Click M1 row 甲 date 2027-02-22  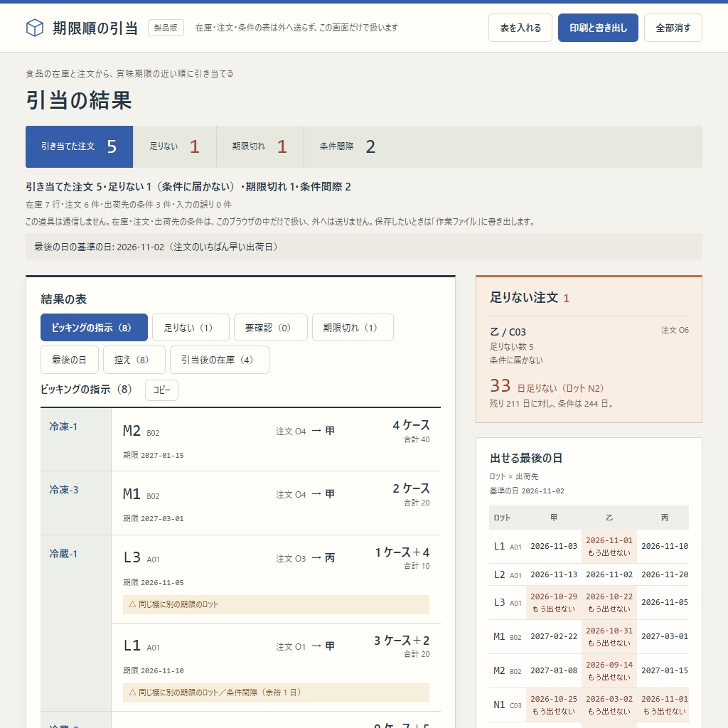point(553,636)
